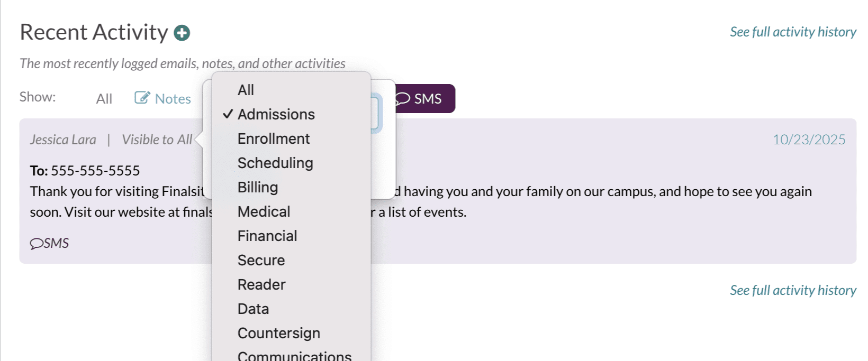Click the bottom See full activity history link
The width and height of the screenshot is (868, 361).
(792, 290)
